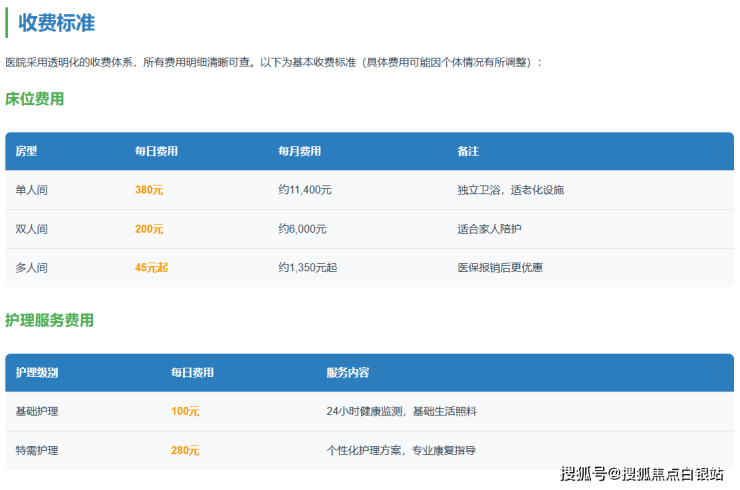Click the 房型 column header

[26, 151]
